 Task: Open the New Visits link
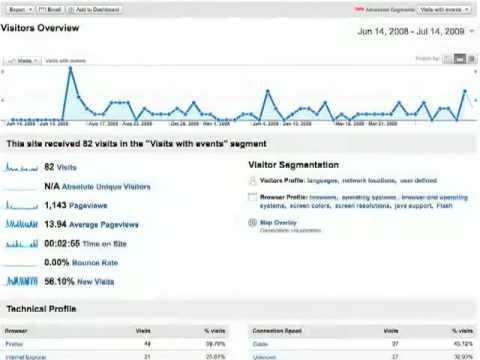(x=96, y=282)
